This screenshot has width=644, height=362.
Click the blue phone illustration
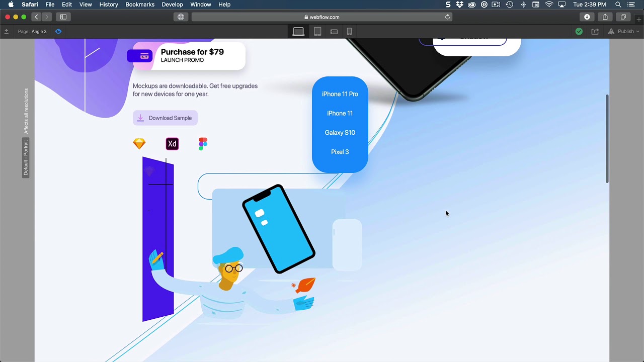click(x=279, y=229)
